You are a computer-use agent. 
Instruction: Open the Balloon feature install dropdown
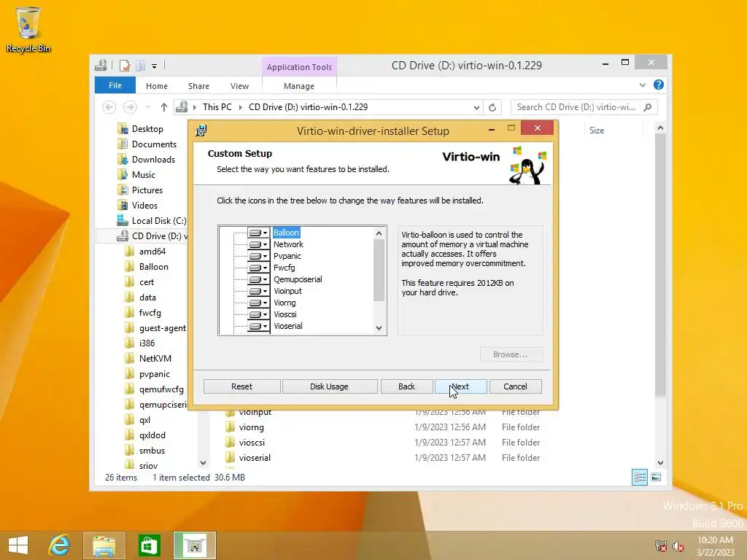point(259,233)
